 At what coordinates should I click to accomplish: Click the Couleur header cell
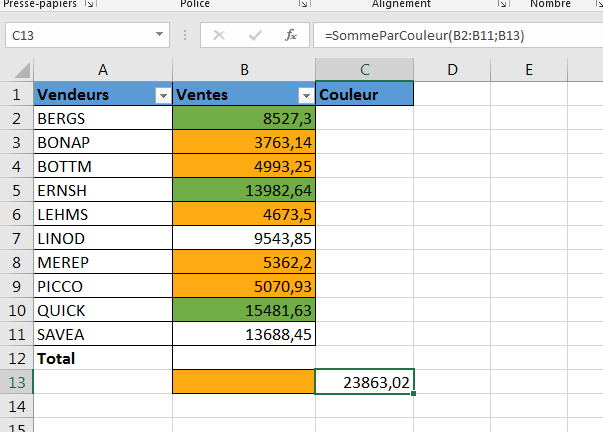364,95
